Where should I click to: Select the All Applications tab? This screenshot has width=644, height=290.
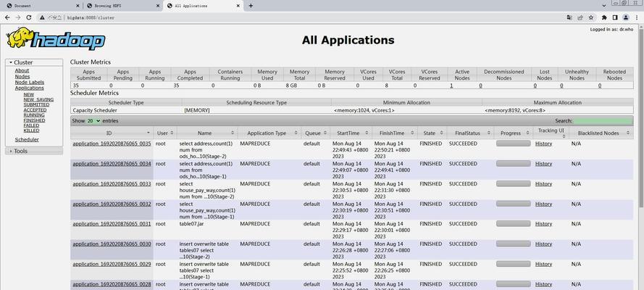tap(203, 6)
